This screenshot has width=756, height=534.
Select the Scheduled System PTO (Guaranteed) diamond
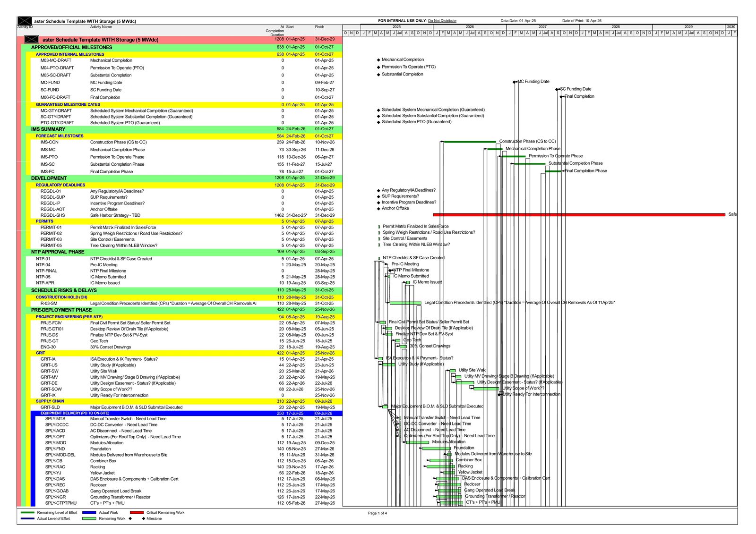pyautogui.click(x=378, y=121)
